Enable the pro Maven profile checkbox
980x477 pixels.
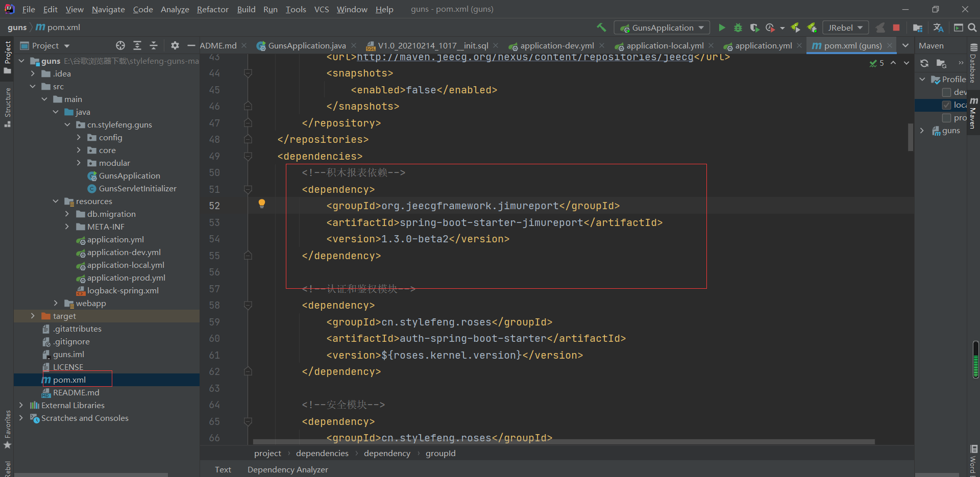[x=947, y=118]
